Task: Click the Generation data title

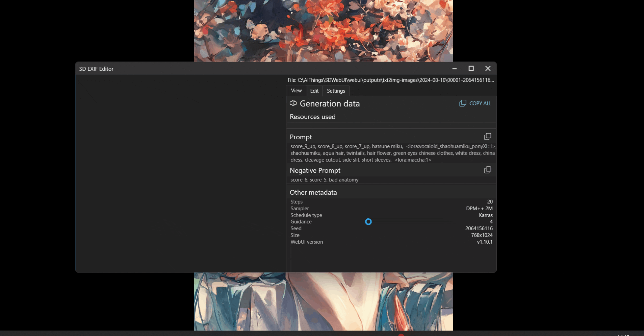Action: [x=330, y=103]
